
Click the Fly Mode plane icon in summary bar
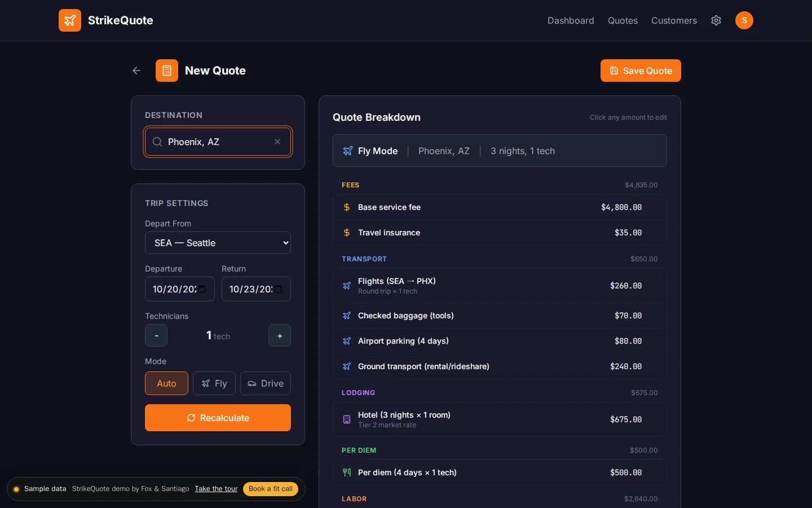point(348,151)
